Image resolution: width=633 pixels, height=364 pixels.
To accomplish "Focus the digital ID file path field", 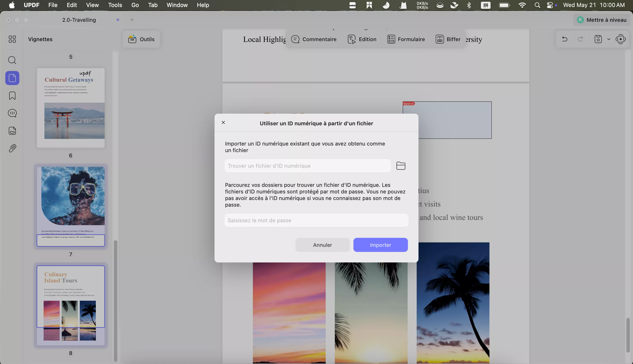I will click(308, 166).
